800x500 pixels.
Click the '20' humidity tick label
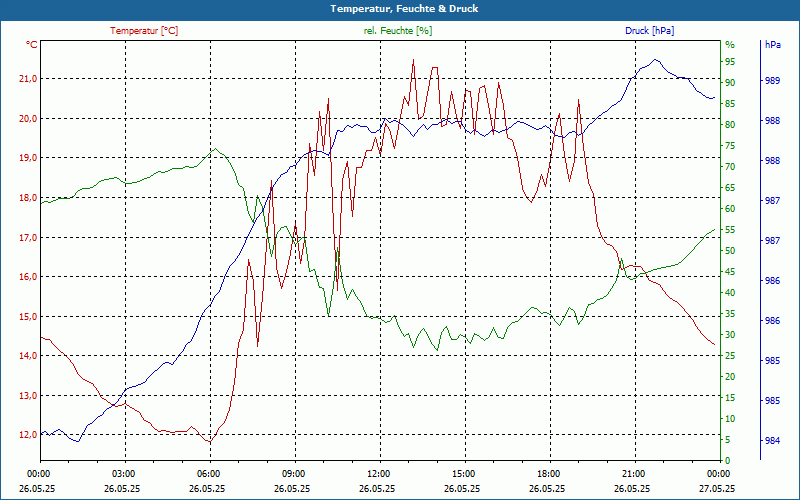coord(730,377)
